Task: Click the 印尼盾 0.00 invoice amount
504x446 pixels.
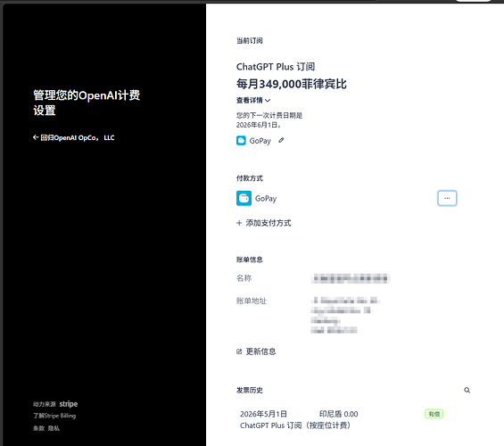Action: 338,414
